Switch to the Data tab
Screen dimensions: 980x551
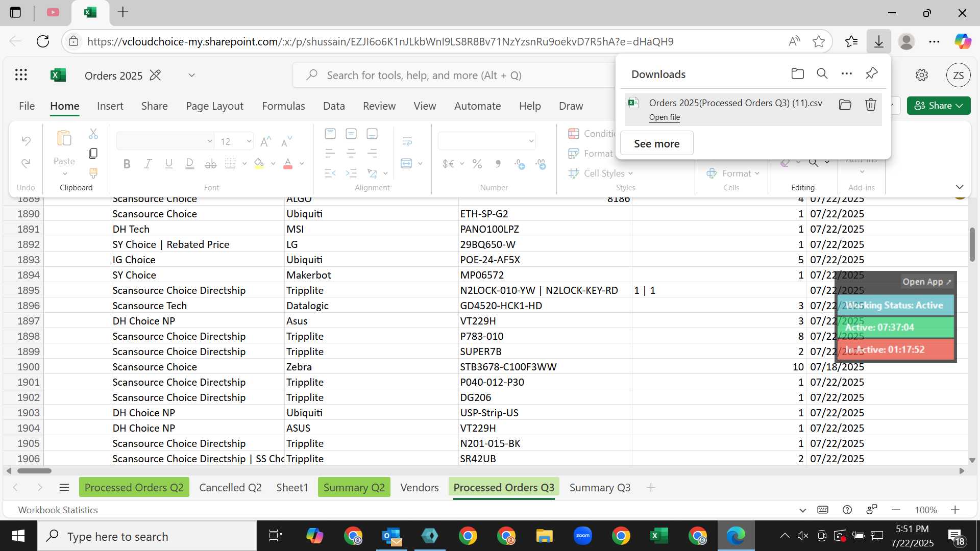pos(334,106)
